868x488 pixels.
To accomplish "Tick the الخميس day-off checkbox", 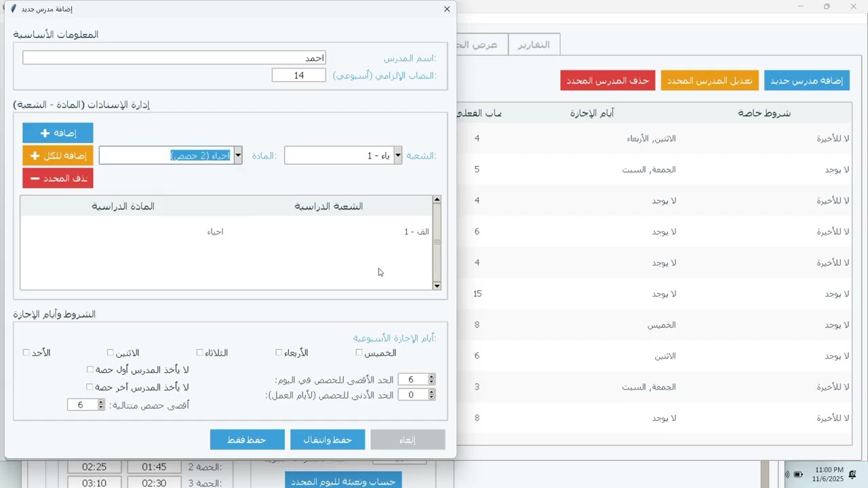I will [x=359, y=352].
